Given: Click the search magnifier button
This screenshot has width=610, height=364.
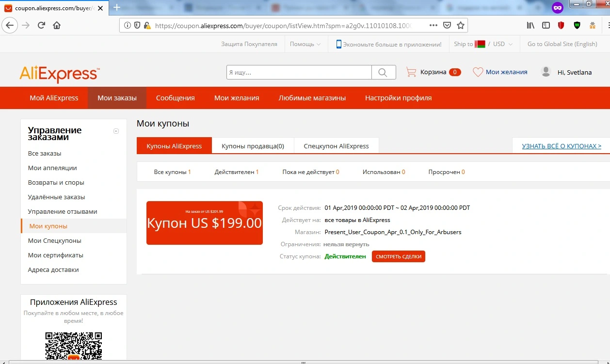Looking at the screenshot, I should [383, 72].
